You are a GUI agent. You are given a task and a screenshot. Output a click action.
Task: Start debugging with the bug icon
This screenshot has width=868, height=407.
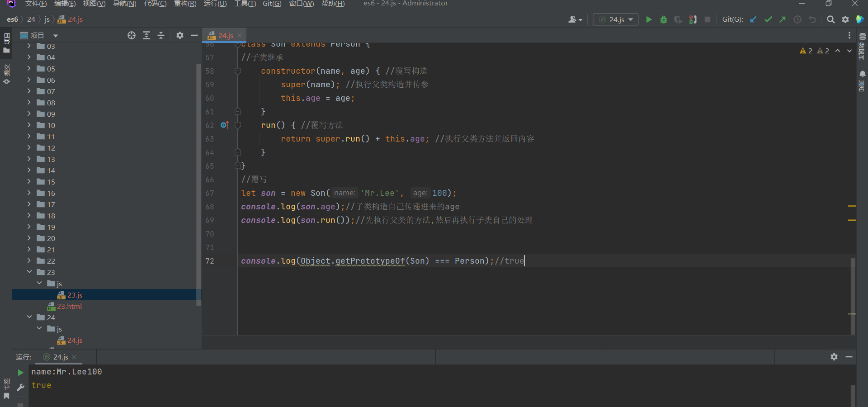click(x=664, y=19)
